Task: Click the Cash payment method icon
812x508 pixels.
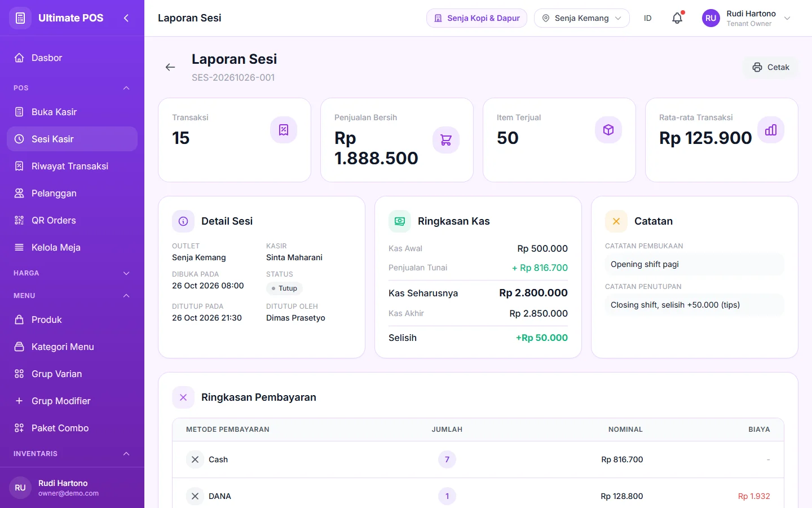Action: point(195,459)
